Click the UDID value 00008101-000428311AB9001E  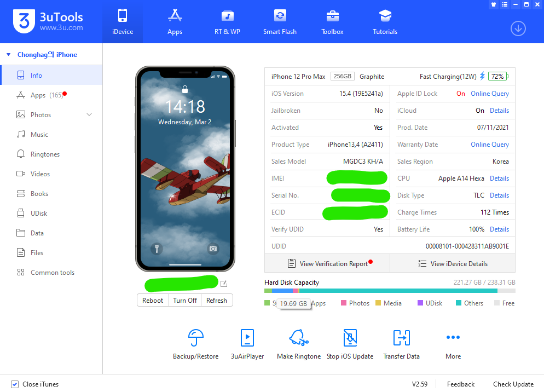point(467,246)
